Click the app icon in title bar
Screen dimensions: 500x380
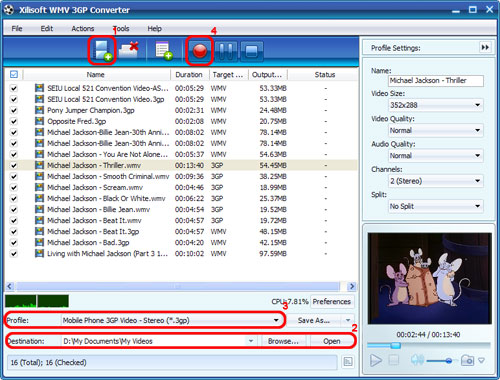tap(9, 10)
